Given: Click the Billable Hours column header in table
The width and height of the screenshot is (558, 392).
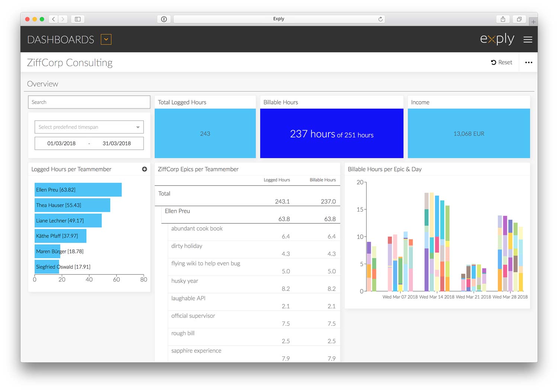Looking at the screenshot, I should click(x=323, y=180).
